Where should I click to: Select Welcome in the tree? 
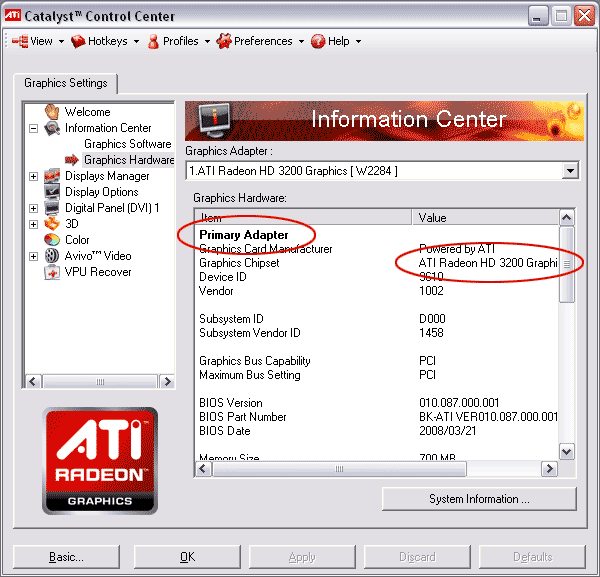click(x=87, y=112)
